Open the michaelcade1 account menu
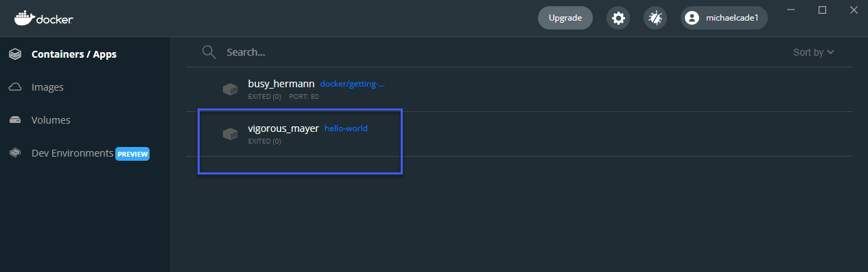 pos(724,18)
